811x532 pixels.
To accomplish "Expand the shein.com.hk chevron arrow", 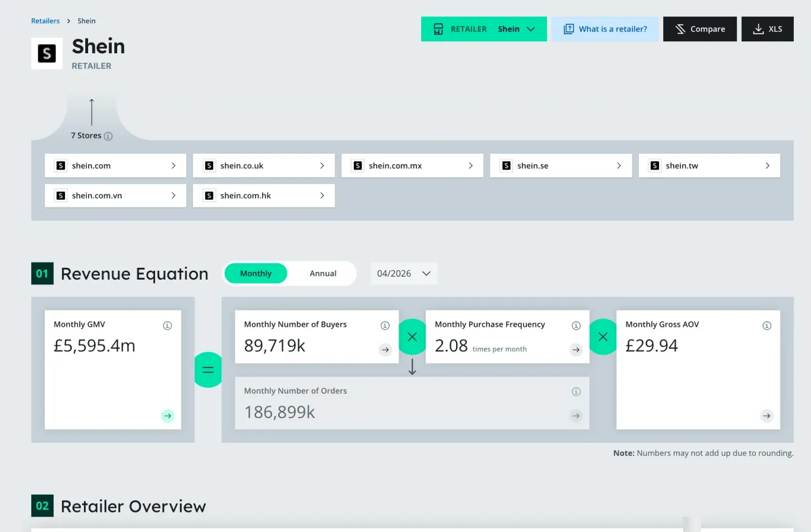I will pos(322,196).
